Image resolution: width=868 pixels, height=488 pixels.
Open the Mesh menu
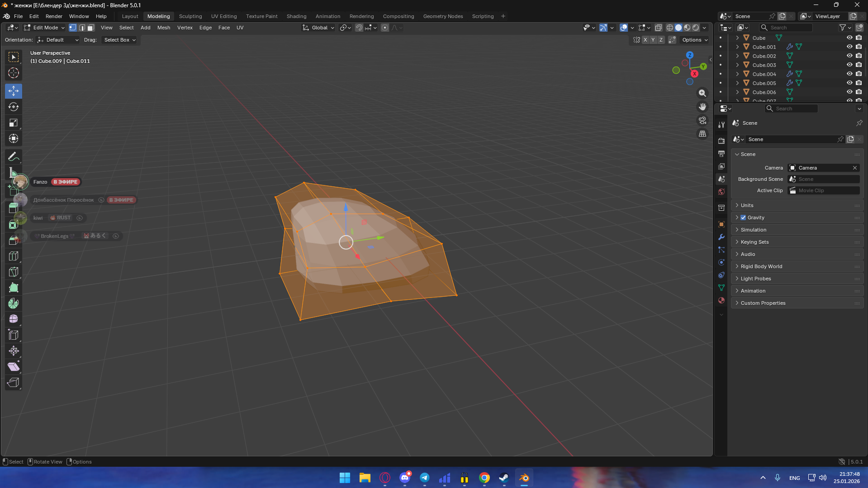164,28
